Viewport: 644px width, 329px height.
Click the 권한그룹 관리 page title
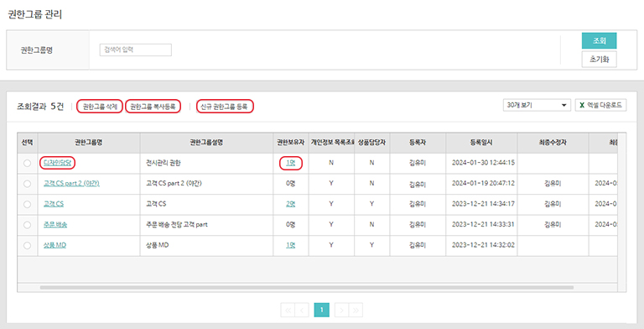tap(35, 14)
